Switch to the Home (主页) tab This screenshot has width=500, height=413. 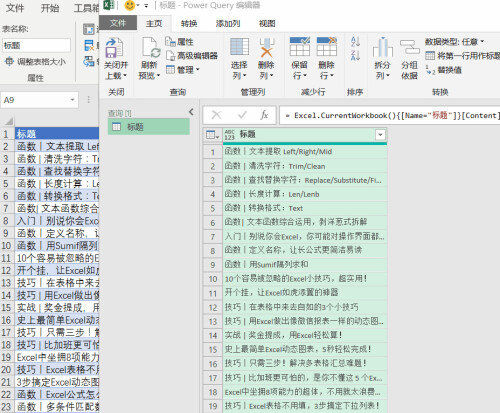pyautogui.click(x=154, y=23)
